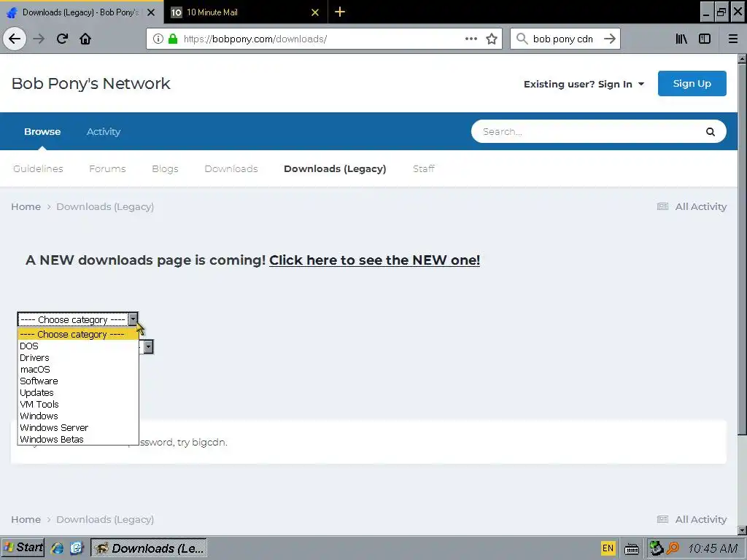The image size is (747, 560).
Task: Click the scrollbar down arrow
Action: tap(742, 530)
